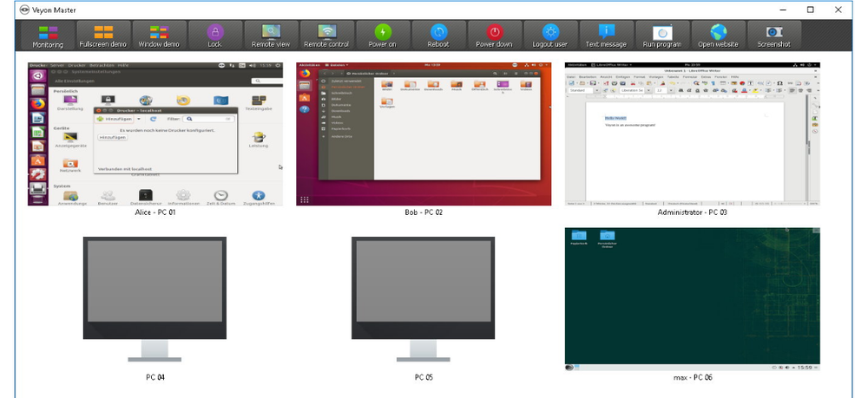Image resolution: width=868 pixels, height=398 pixels.
Task: Open Remote control
Action: pos(327,36)
